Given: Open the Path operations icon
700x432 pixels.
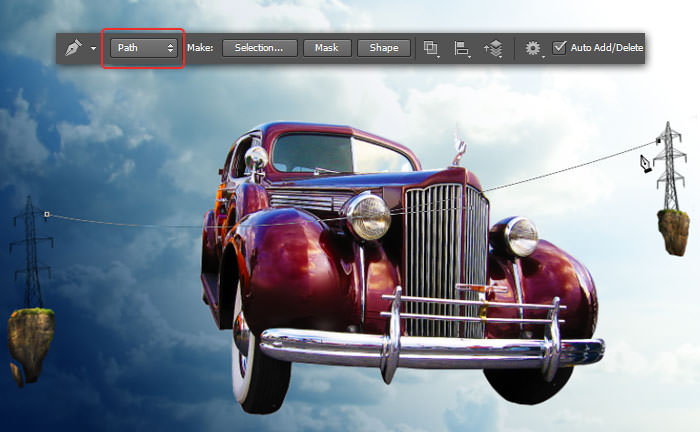Looking at the screenshot, I should [x=431, y=48].
